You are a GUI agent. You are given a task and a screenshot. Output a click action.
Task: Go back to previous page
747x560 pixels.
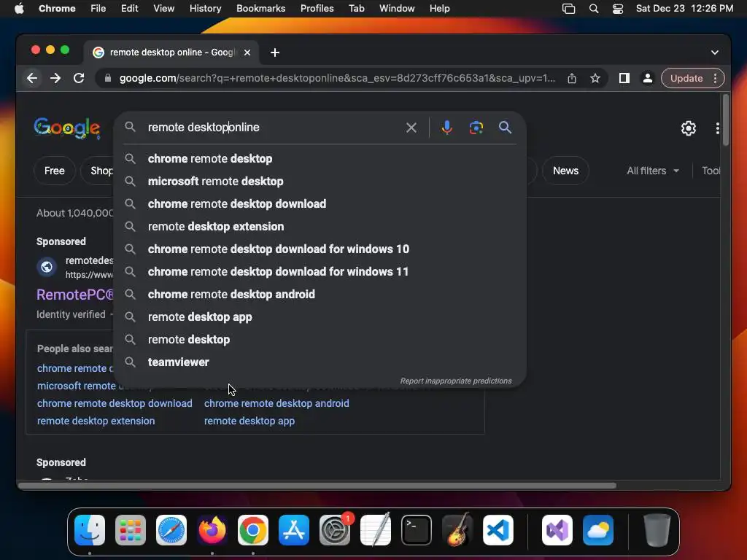[32, 78]
